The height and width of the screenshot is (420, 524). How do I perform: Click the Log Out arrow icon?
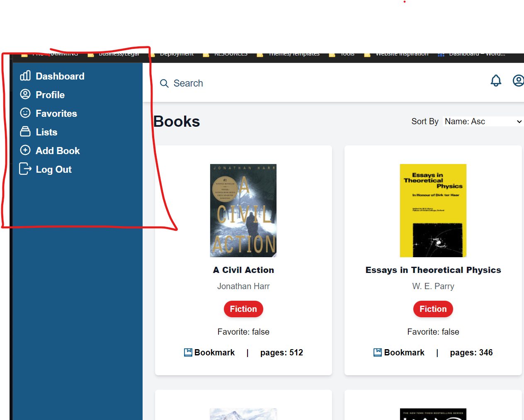[x=24, y=169]
